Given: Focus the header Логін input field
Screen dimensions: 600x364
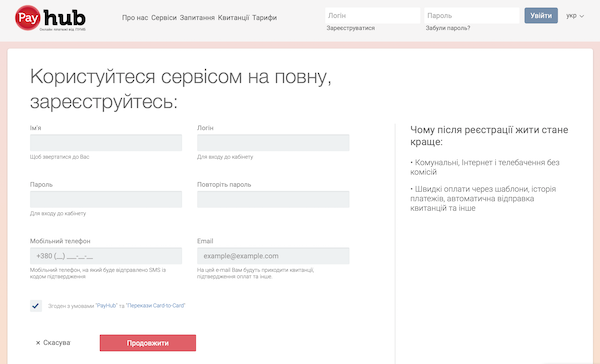Looking at the screenshot, I should click(x=373, y=16).
